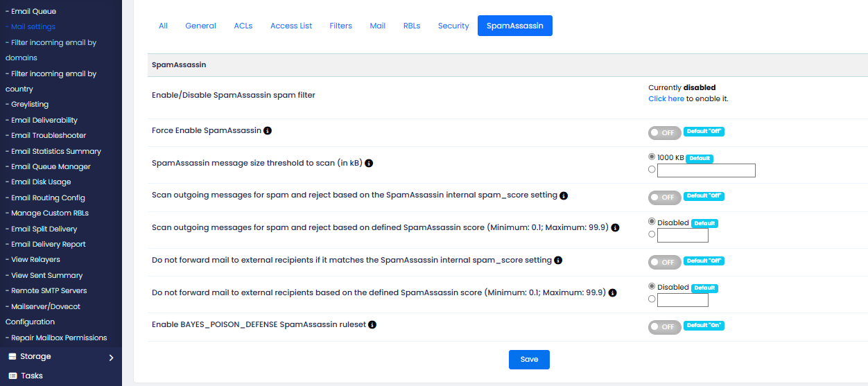Show info for forward defined SpamAssassin score
This screenshot has width=868, height=386.
coord(612,292)
